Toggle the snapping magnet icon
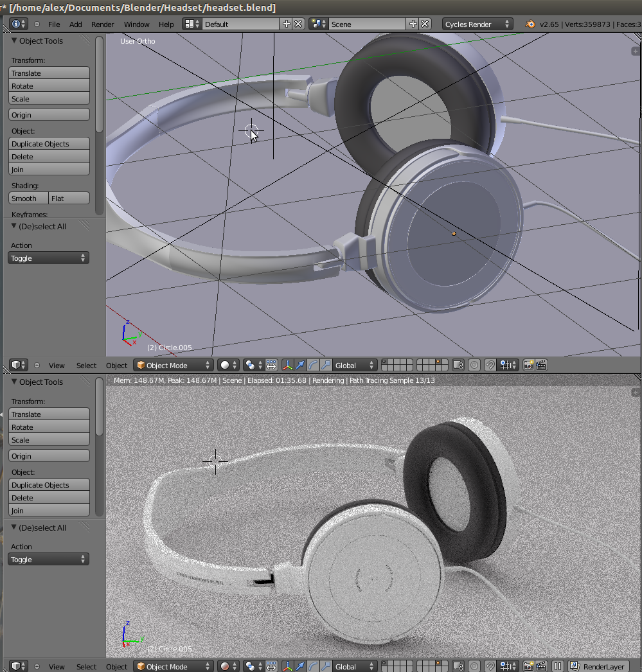 (x=489, y=365)
